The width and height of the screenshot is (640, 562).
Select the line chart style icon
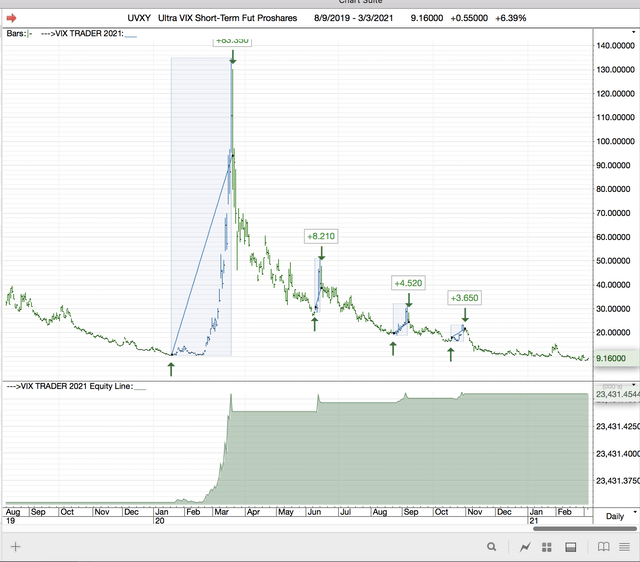[x=525, y=547]
